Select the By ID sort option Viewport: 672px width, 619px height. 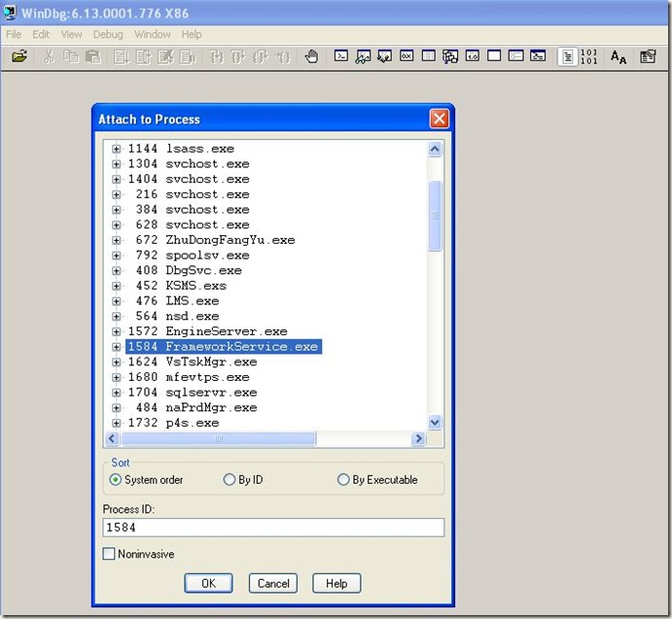coord(230,480)
